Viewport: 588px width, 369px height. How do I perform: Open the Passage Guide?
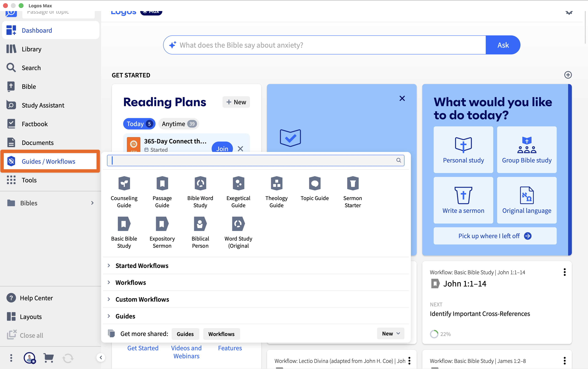pyautogui.click(x=162, y=192)
